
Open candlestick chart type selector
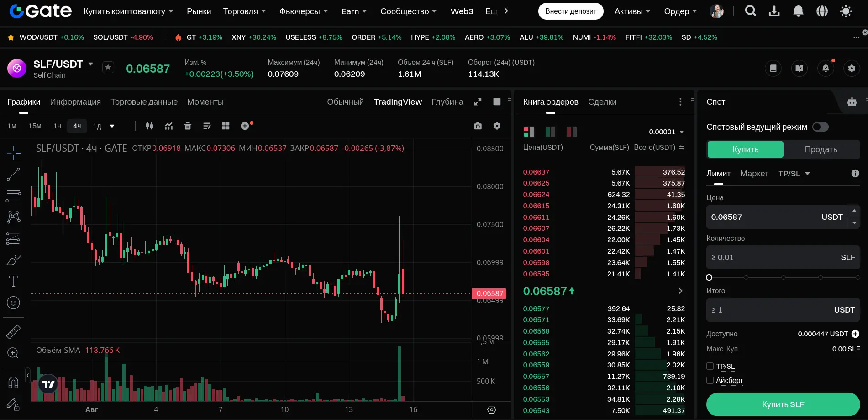[x=149, y=126]
